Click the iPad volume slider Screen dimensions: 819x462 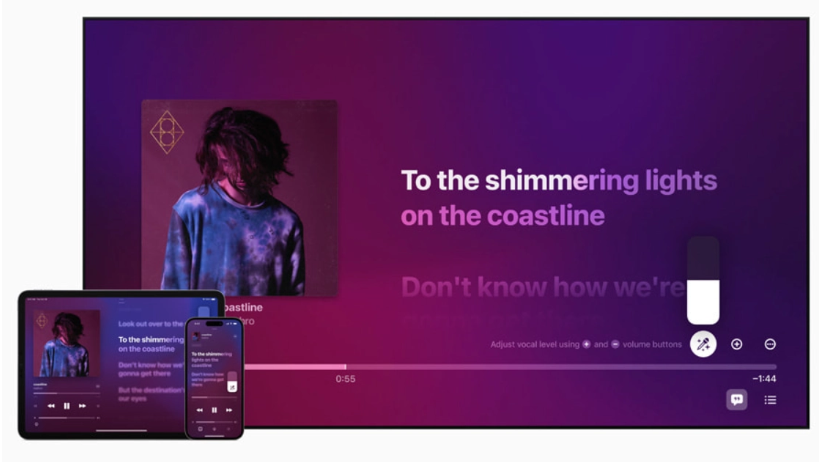point(66,418)
